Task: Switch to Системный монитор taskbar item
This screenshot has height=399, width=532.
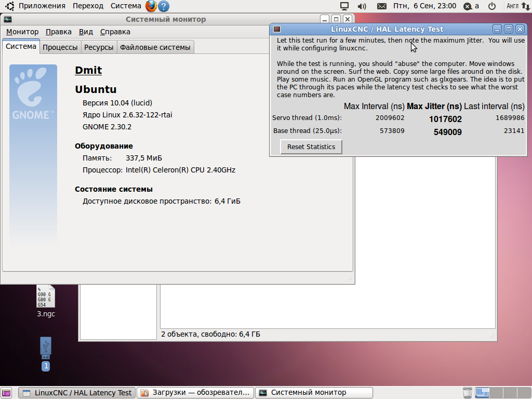Action: tap(314, 393)
